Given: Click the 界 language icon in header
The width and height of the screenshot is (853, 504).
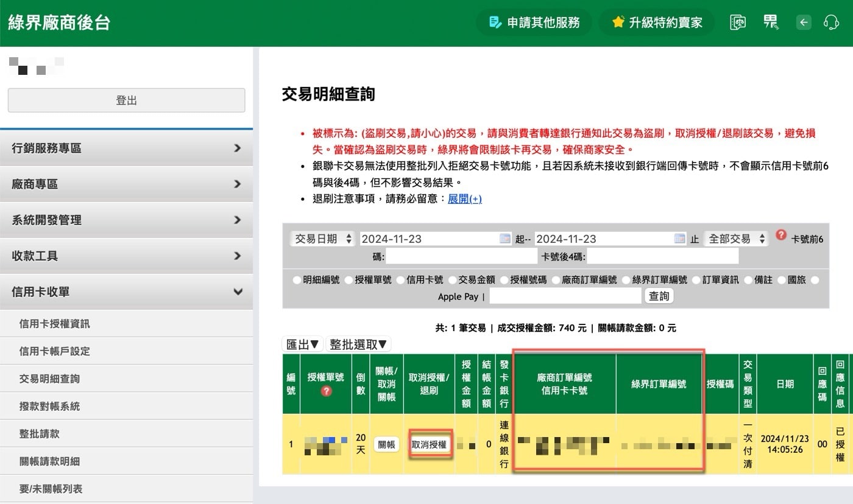Looking at the screenshot, I should (x=771, y=23).
